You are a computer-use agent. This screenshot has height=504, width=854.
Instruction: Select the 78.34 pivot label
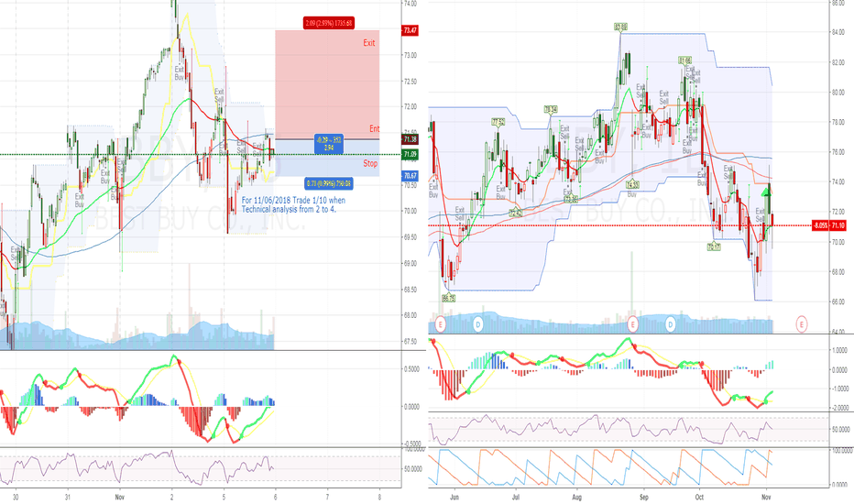pyautogui.click(x=551, y=110)
